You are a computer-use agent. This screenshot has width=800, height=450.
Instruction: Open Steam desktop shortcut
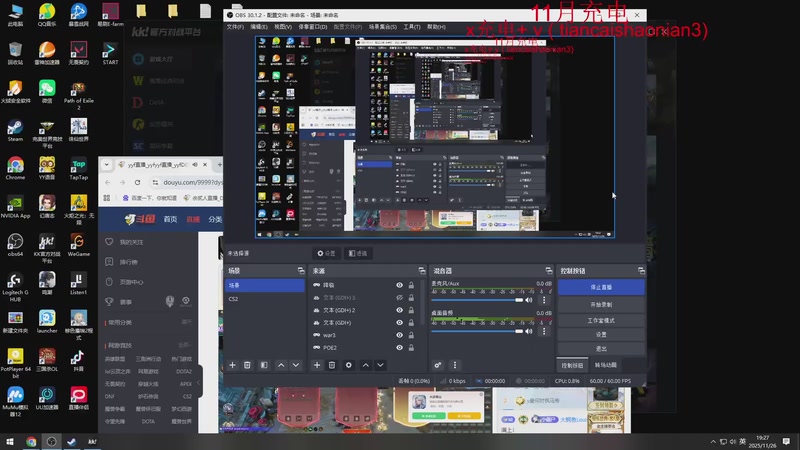pyautogui.click(x=15, y=131)
